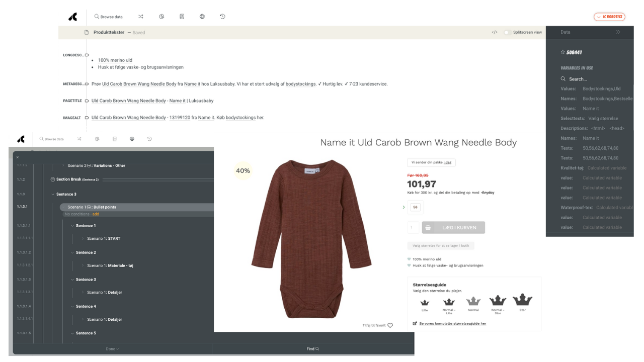Click the basket icon on Læg i kurven button
The height and width of the screenshot is (362, 644).
coord(428,227)
